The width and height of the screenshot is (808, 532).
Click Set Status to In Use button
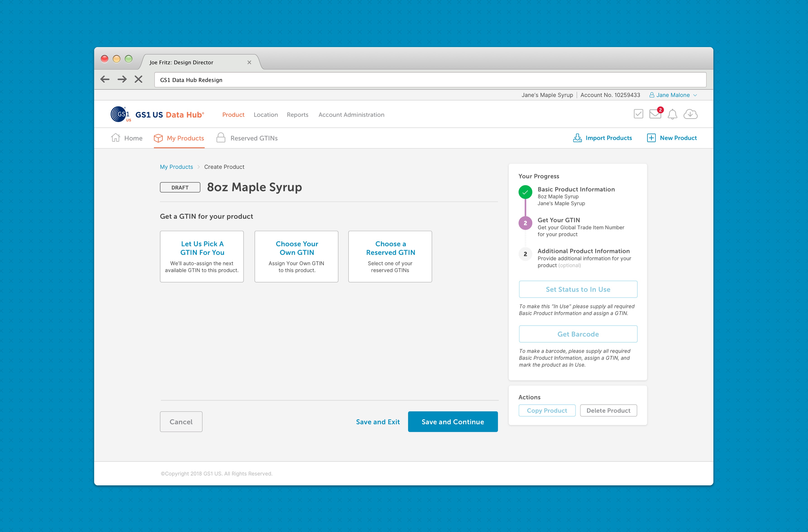tap(578, 289)
